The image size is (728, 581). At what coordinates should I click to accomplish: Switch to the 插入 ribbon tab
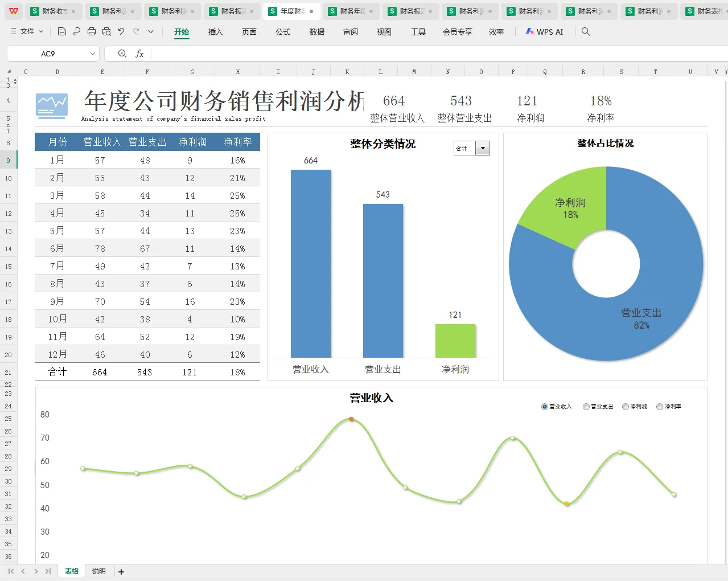point(215,32)
